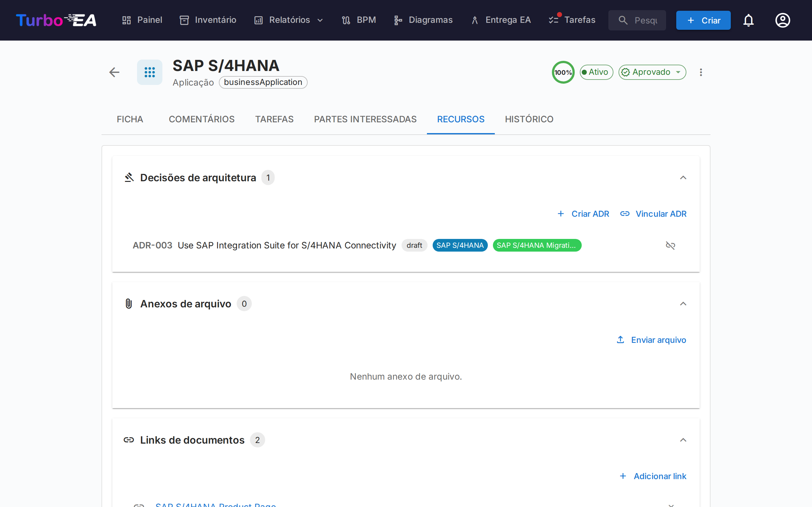Click the notifications bell icon
Viewport: 812px width, 507px height.
[x=749, y=20]
